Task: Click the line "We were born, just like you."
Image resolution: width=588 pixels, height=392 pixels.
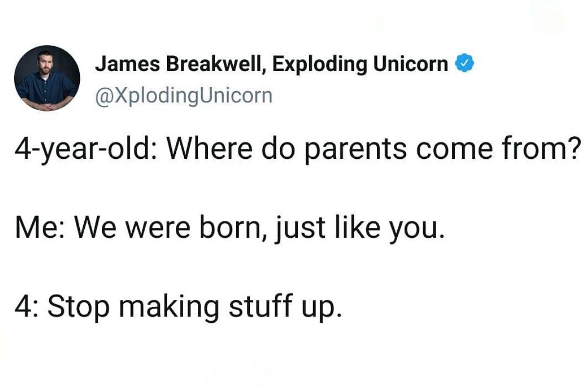Action: click(x=260, y=229)
